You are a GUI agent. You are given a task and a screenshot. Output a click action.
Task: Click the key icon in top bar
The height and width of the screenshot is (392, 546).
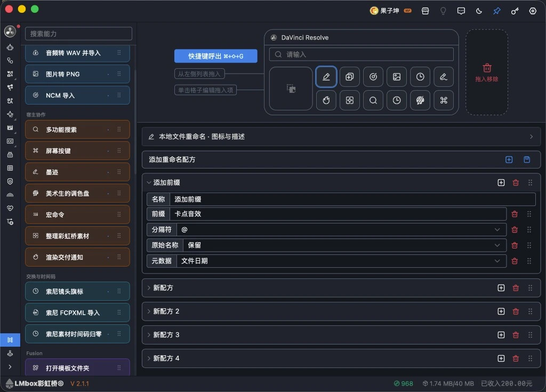coord(515,11)
